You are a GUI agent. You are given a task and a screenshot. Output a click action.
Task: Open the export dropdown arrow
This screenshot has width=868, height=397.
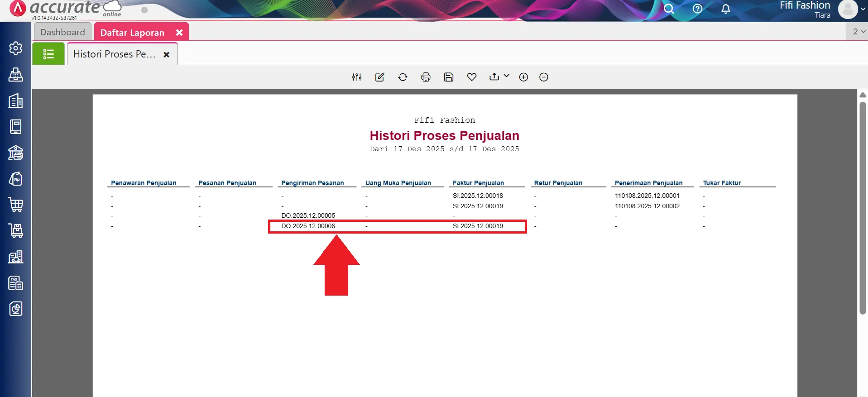[x=506, y=76]
